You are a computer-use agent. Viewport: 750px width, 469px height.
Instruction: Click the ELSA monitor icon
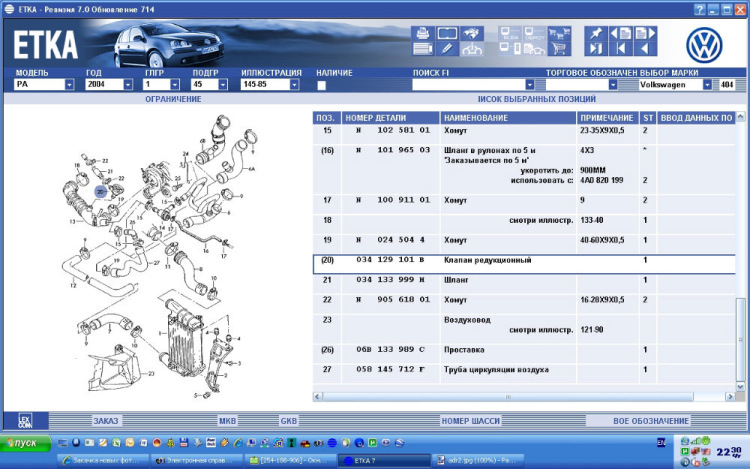pos(510,33)
